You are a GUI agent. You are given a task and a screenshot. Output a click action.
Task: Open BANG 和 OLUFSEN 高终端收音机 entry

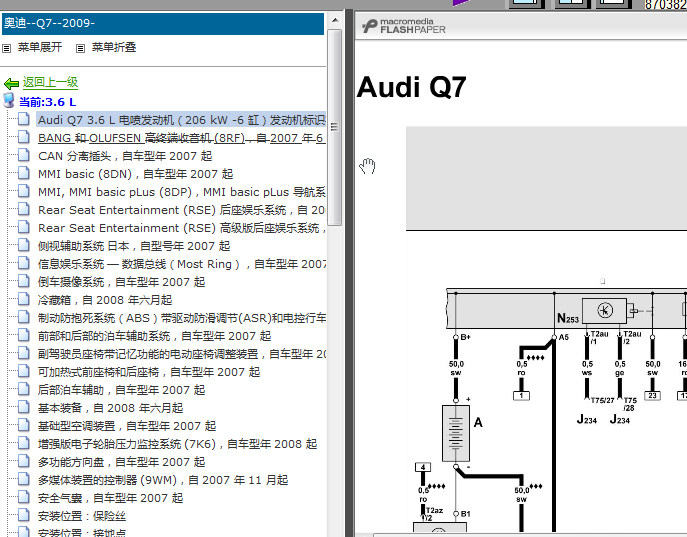point(181,138)
